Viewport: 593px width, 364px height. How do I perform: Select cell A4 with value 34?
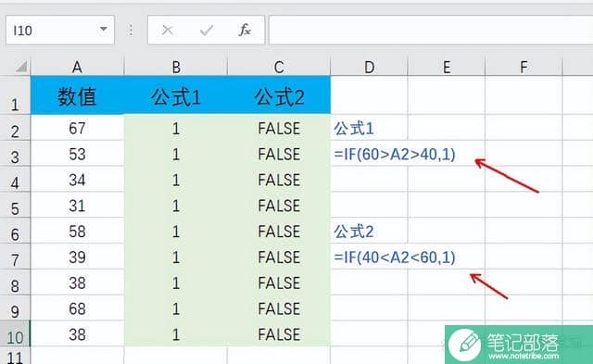tap(77, 179)
